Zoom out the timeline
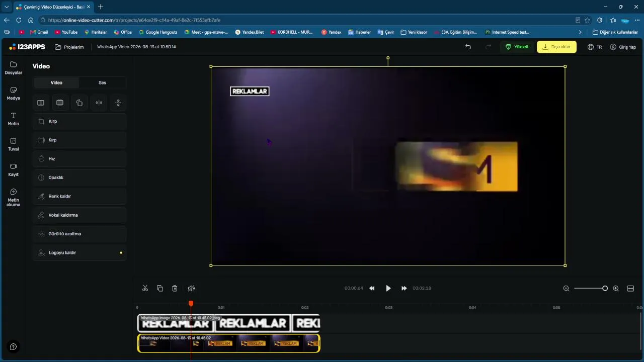The height and width of the screenshot is (362, 644). (x=566, y=288)
